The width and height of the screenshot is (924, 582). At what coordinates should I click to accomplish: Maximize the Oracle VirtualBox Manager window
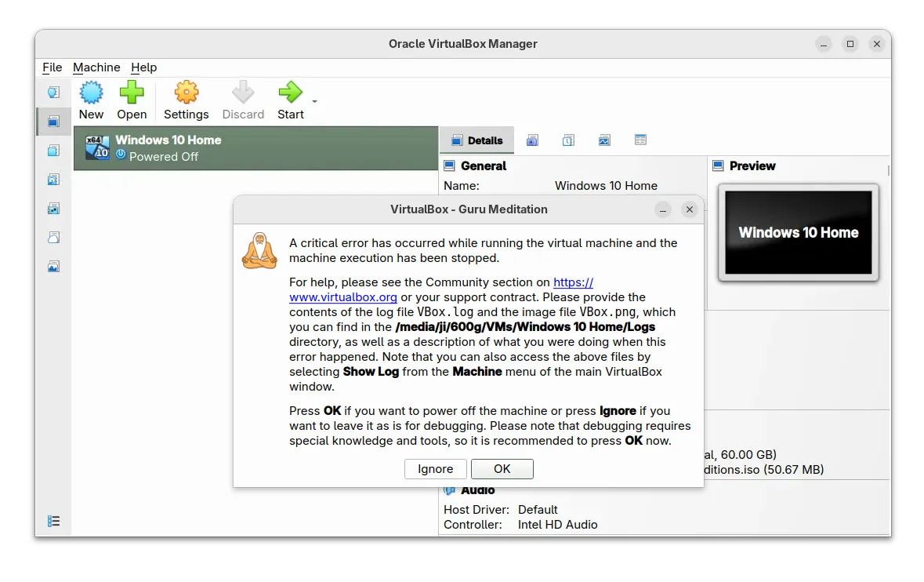coord(850,44)
